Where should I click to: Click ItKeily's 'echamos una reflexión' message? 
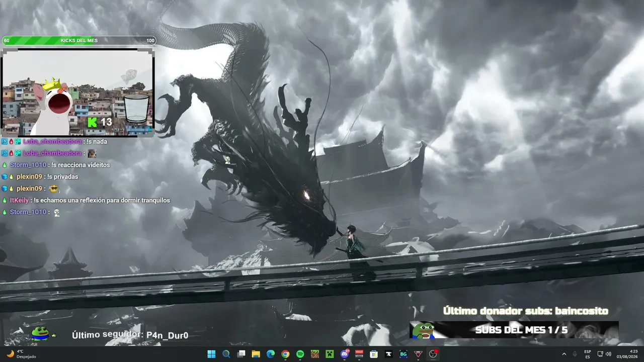pyautogui.click(x=102, y=200)
